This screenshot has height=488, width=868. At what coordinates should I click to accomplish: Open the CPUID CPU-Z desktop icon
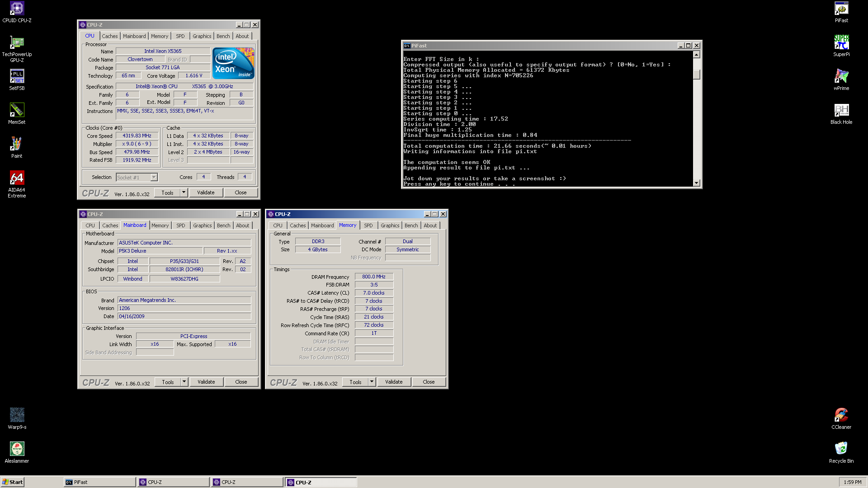pos(17,12)
